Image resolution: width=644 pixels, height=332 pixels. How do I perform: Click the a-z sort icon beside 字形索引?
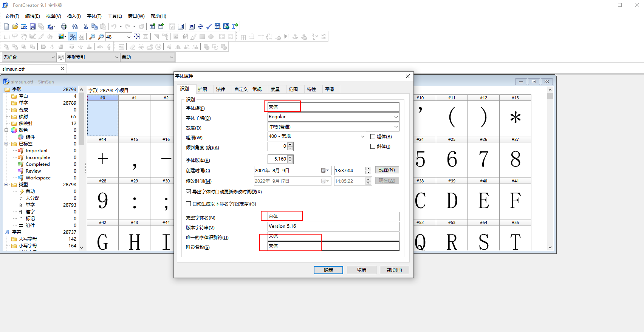(61, 57)
